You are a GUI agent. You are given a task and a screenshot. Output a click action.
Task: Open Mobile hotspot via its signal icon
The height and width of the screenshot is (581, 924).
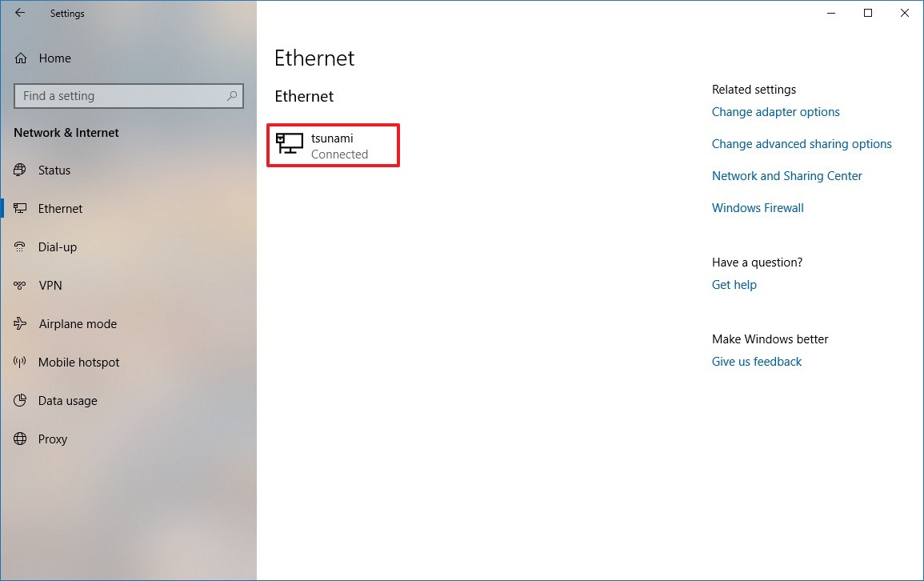pyautogui.click(x=19, y=362)
